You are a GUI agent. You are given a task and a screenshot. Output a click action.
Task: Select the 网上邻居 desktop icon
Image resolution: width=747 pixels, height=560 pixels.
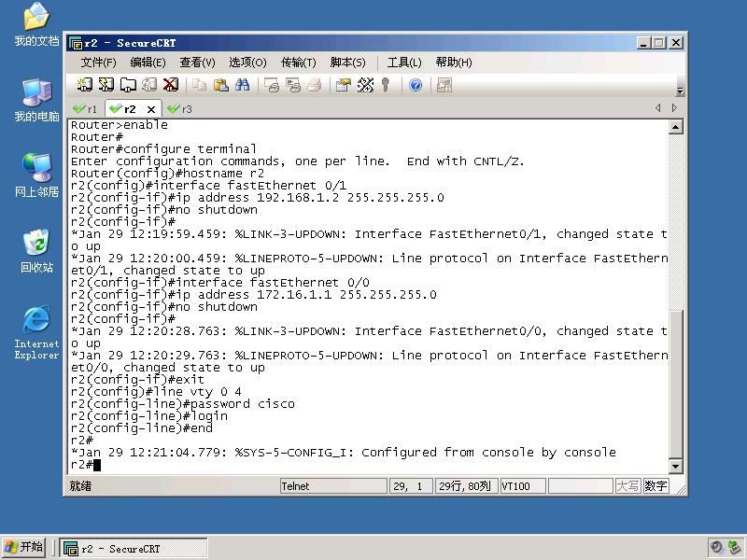click(x=36, y=175)
